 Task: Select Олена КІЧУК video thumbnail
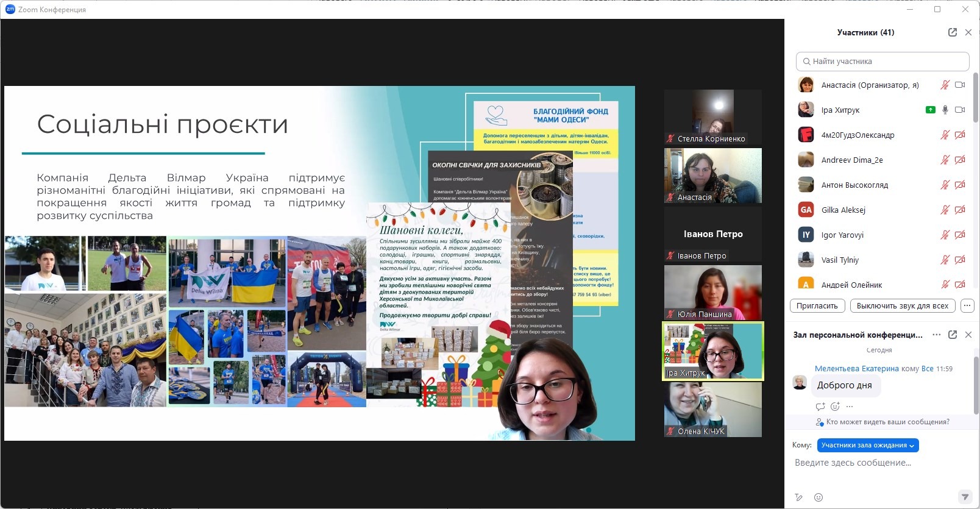click(x=713, y=410)
